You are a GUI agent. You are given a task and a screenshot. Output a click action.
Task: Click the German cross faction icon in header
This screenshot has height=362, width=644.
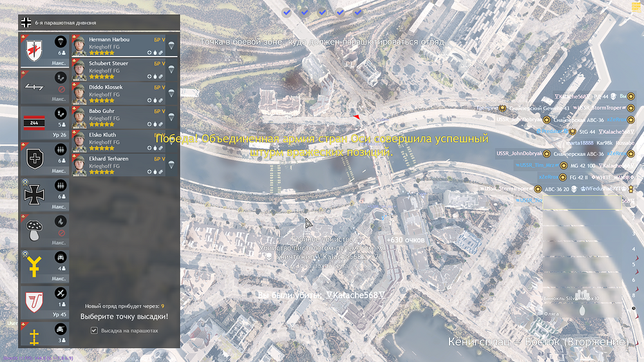26,23
